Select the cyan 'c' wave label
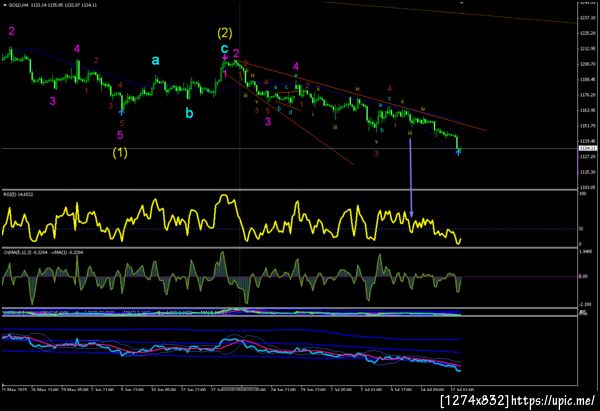Image resolution: width=600 pixels, height=411 pixels. [x=225, y=49]
